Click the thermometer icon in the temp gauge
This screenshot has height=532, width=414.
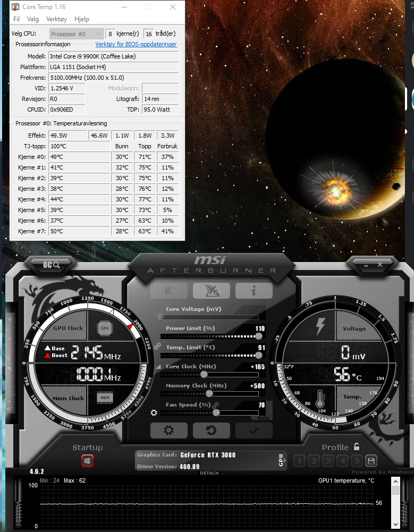click(320, 399)
